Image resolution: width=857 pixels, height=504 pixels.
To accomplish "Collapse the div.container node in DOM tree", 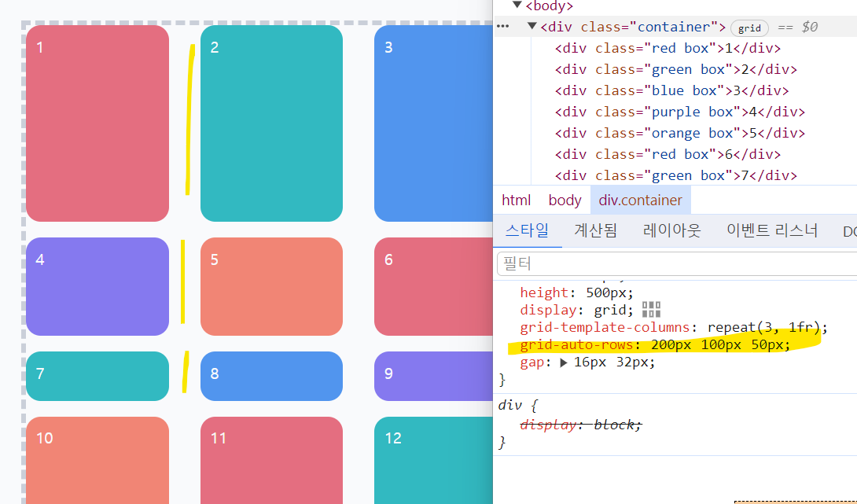I will (x=531, y=26).
